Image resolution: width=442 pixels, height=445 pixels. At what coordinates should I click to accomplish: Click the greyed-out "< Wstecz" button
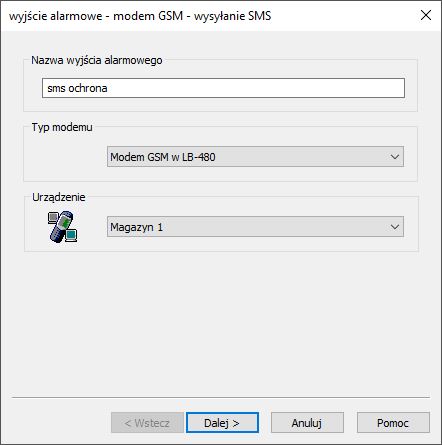[147, 423]
